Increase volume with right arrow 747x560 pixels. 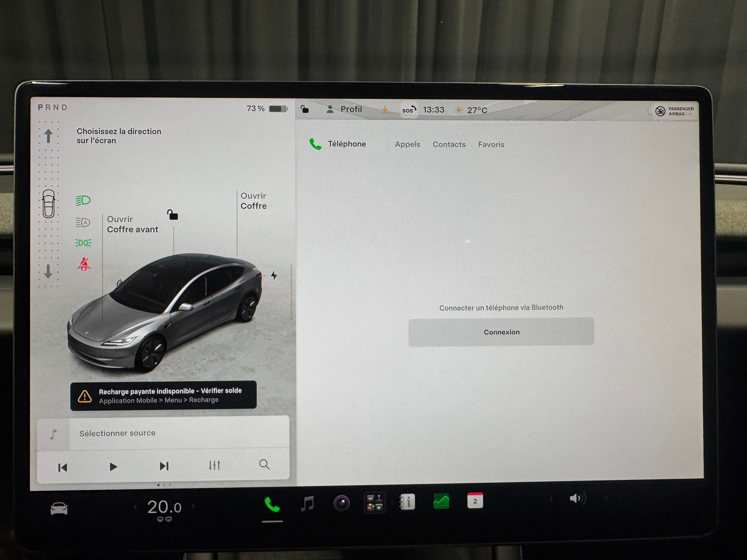(606, 497)
